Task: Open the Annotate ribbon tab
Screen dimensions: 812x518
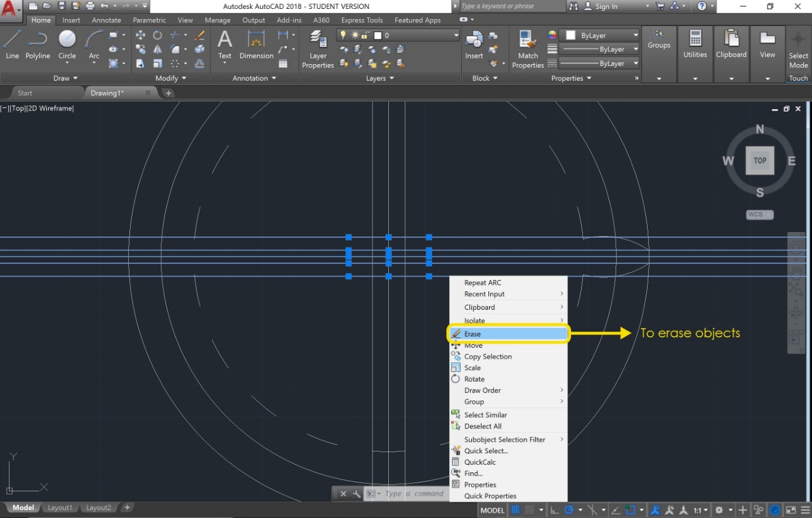Action: pos(106,20)
